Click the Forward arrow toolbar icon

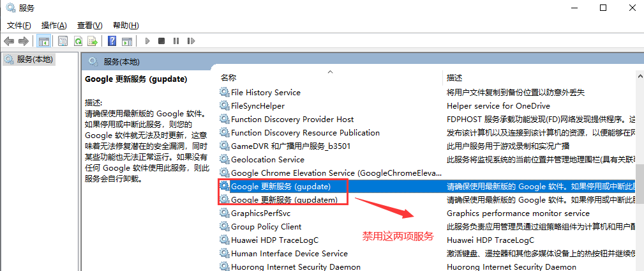[x=24, y=41]
